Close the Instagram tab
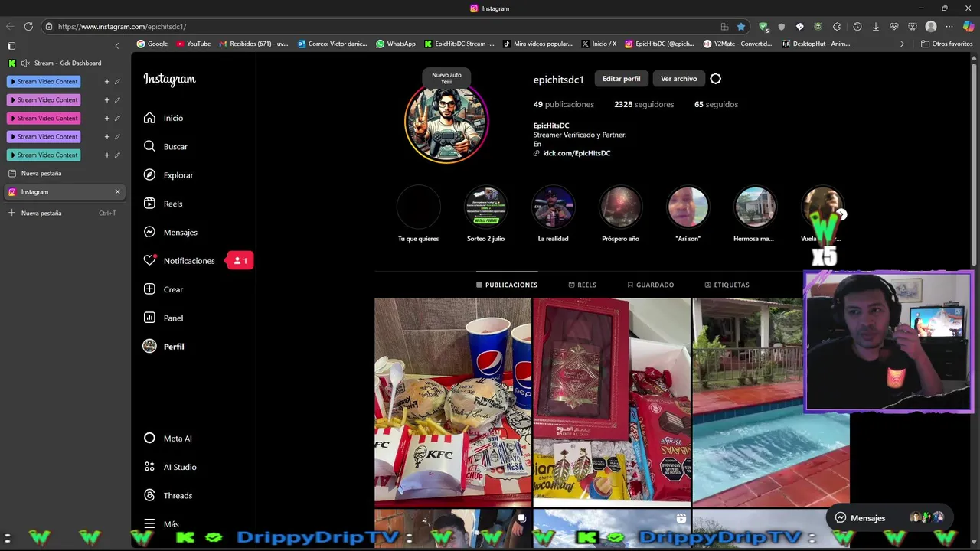 pyautogui.click(x=117, y=191)
